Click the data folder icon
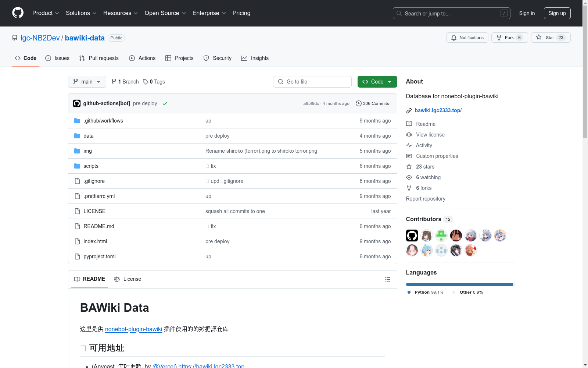Image resolution: width=588 pixels, height=368 pixels. click(77, 136)
